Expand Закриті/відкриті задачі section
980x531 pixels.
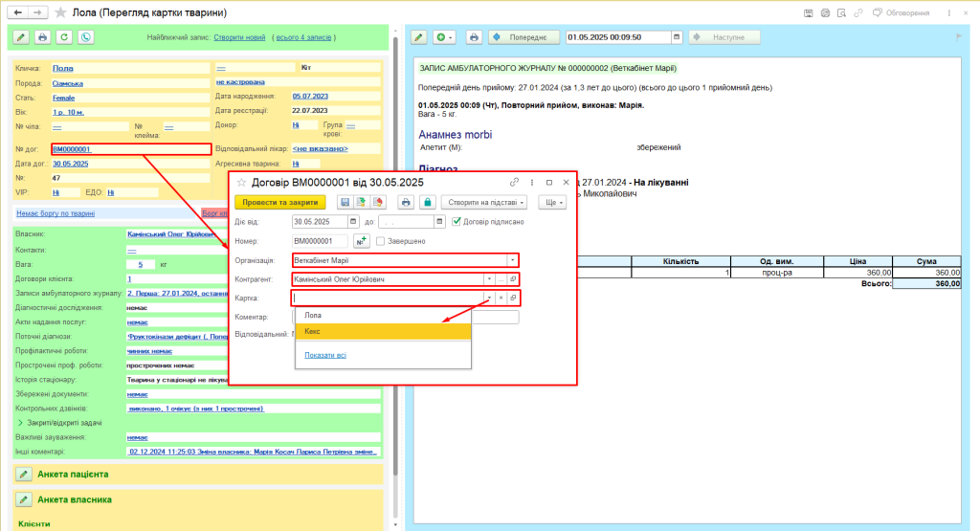[x=20, y=423]
